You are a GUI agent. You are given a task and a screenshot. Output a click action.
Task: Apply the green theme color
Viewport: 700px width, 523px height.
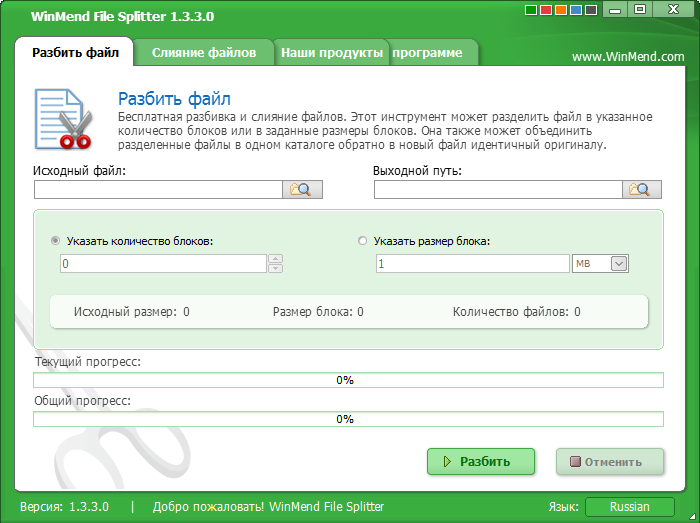(532, 10)
